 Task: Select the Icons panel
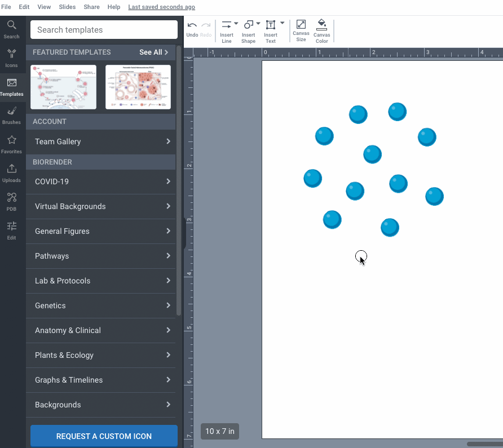pos(11,58)
